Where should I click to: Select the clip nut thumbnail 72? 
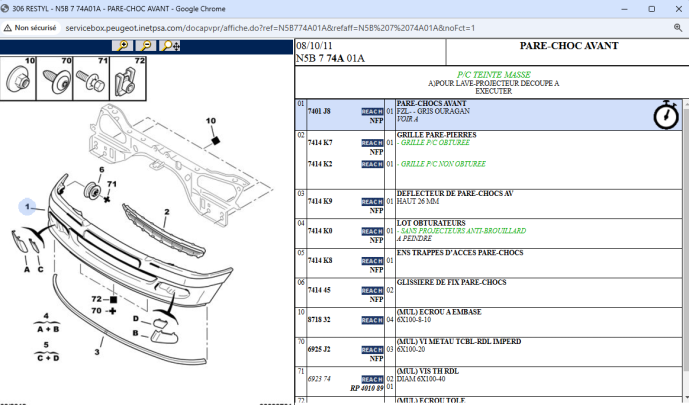tap(127, 78)
